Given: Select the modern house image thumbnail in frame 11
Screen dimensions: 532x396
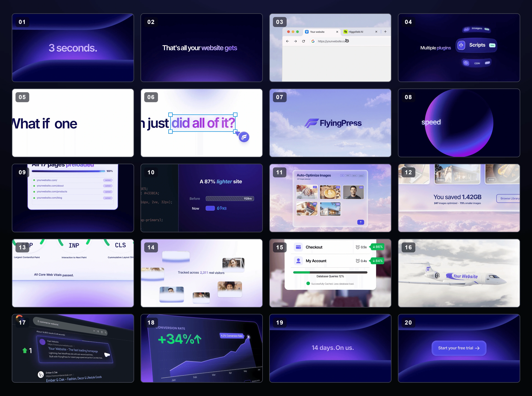Looking at the screenshot, I should pyautogui.click(x=330, y=209).
